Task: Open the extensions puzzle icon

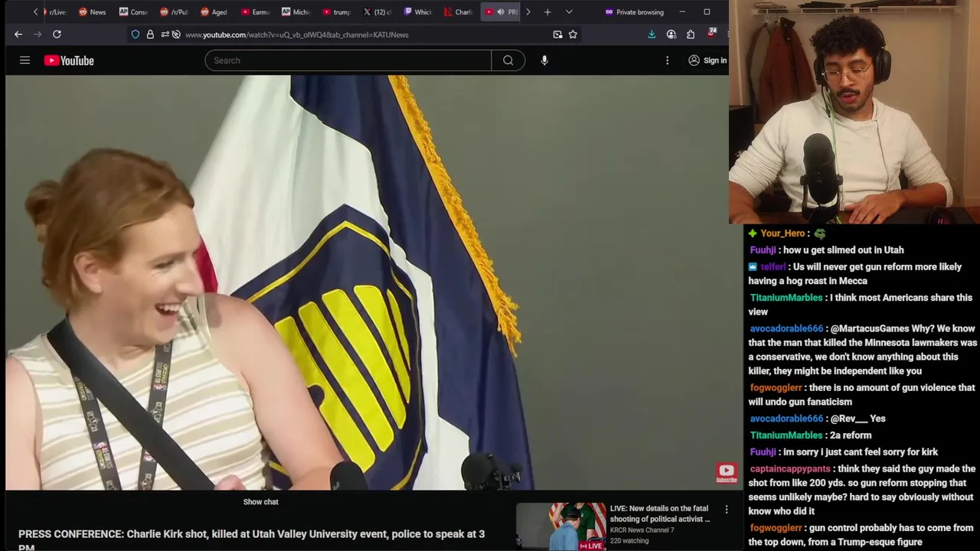Action: [691, 34]
